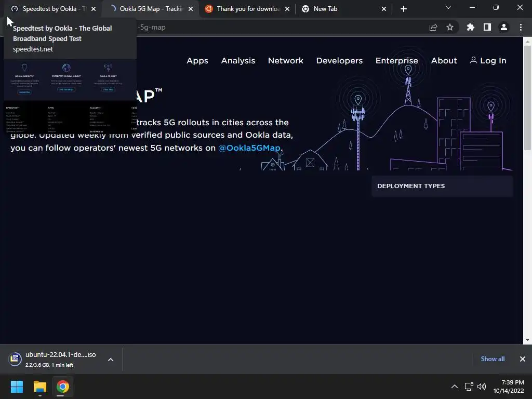Screen dimensions: 532x399
Task: Close the Ookla 5G Map tab
Action: point(191,9)
